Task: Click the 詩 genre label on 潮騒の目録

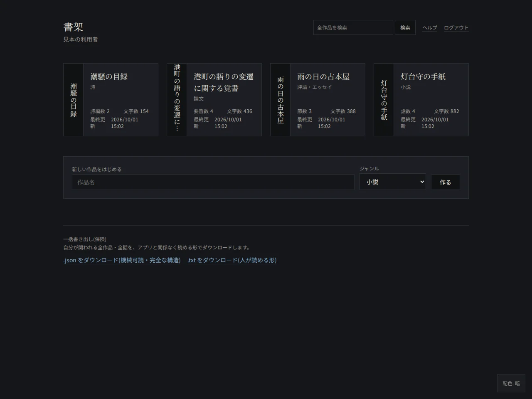Action: click(93, 87)
